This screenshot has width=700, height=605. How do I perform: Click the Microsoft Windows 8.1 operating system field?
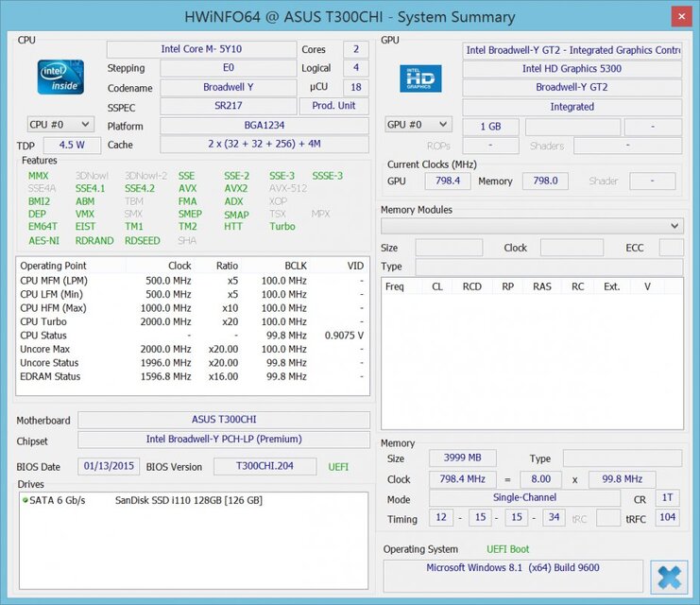tap(512, 568)
